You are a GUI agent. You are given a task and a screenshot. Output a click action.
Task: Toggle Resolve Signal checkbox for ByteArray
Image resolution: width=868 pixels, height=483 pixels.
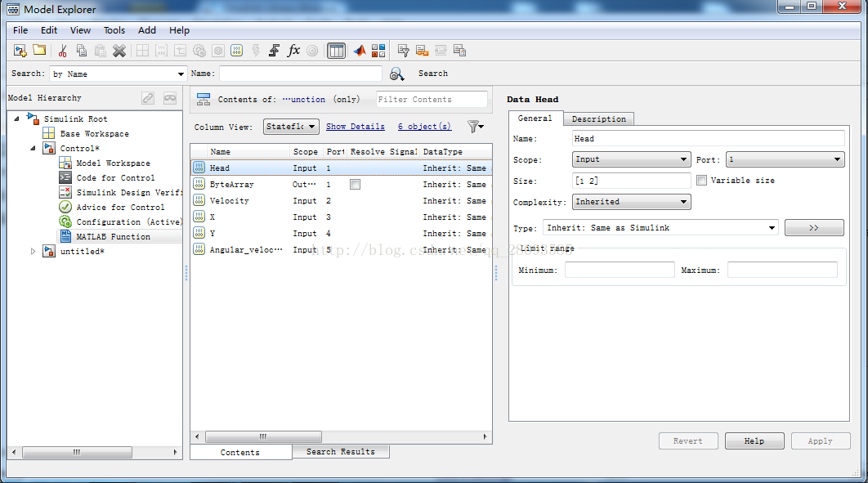(x=355, y=184)
